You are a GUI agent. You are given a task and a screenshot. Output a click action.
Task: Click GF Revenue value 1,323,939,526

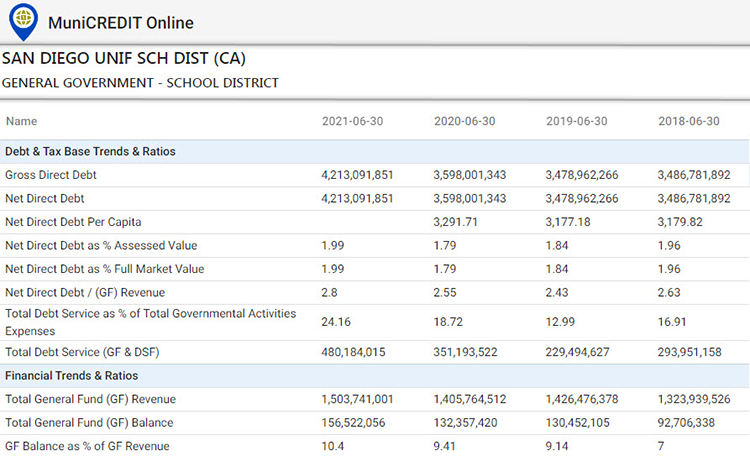pos(694,399)
